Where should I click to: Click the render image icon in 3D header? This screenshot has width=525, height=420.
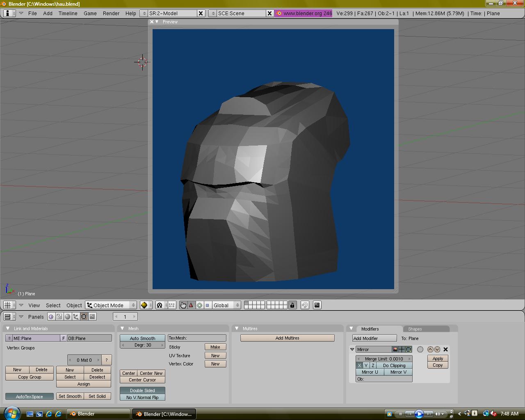point(317,305)
